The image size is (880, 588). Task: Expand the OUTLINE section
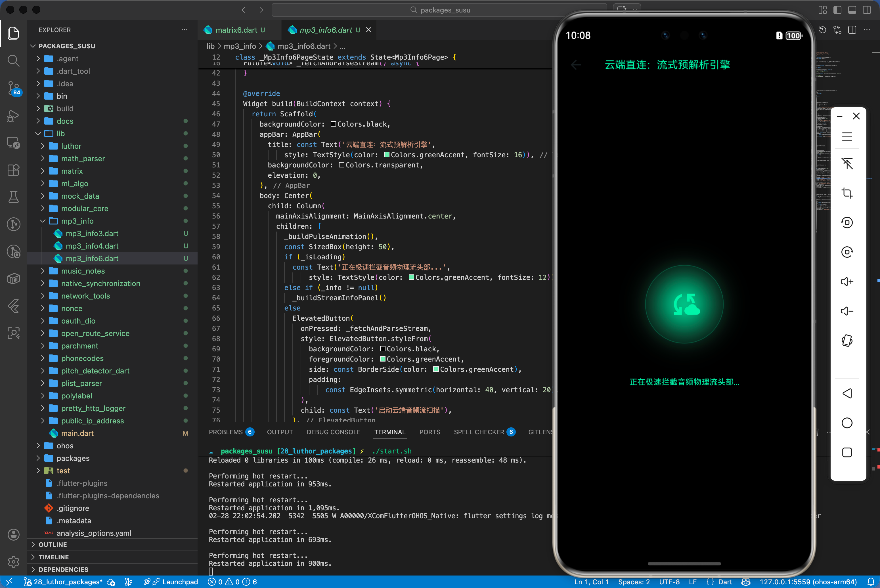(x=53, y=545)
